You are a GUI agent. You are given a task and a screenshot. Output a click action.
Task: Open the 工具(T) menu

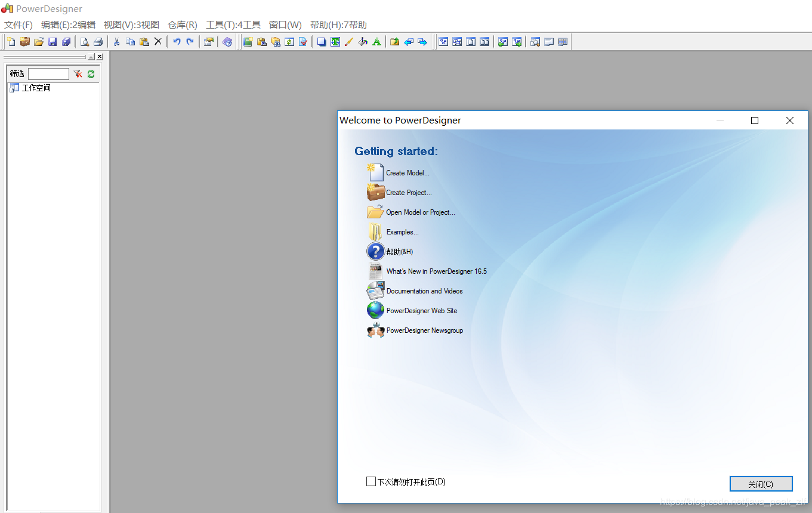pyautogui.click(x=233, y=25)
